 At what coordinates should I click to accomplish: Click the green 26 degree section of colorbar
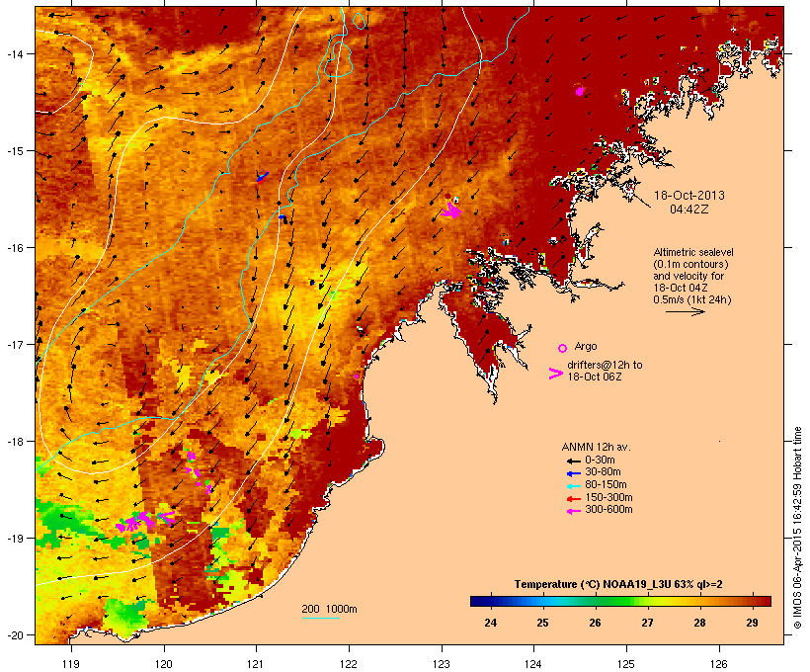point(595,601)
